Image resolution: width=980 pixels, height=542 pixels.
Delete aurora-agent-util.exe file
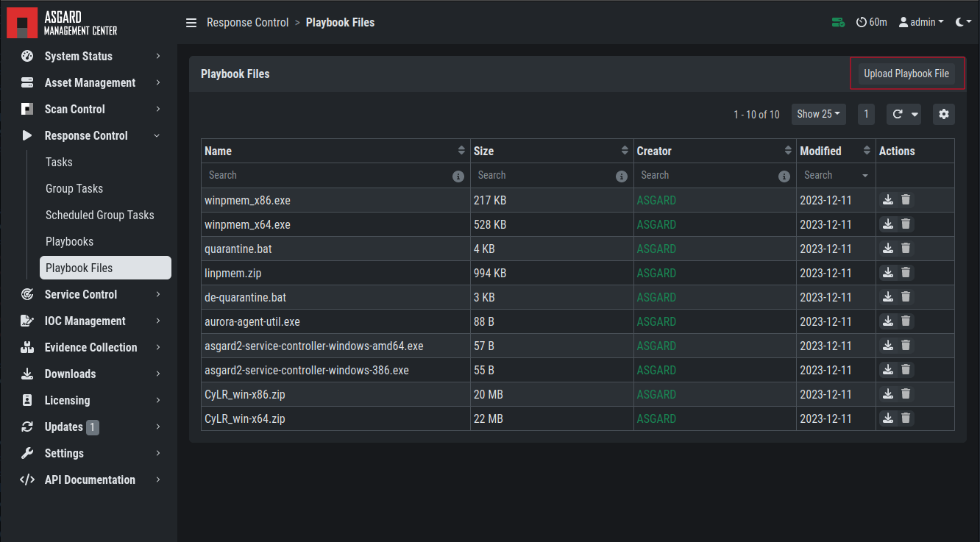(x=906, y=321)
